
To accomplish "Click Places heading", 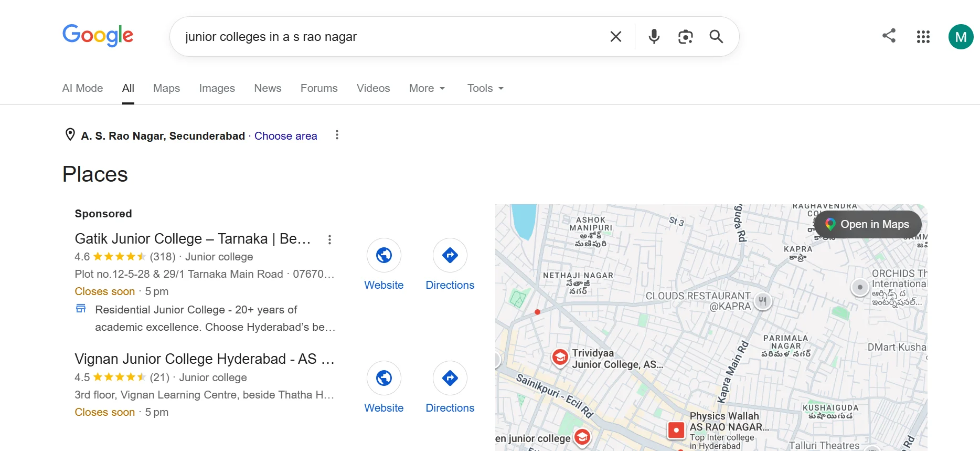I will [x=95, y=174].
